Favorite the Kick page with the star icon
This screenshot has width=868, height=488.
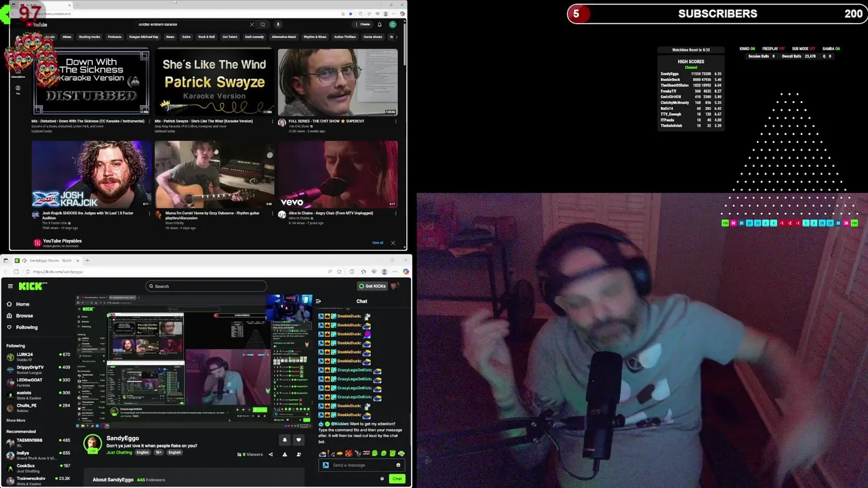point(339,271)
